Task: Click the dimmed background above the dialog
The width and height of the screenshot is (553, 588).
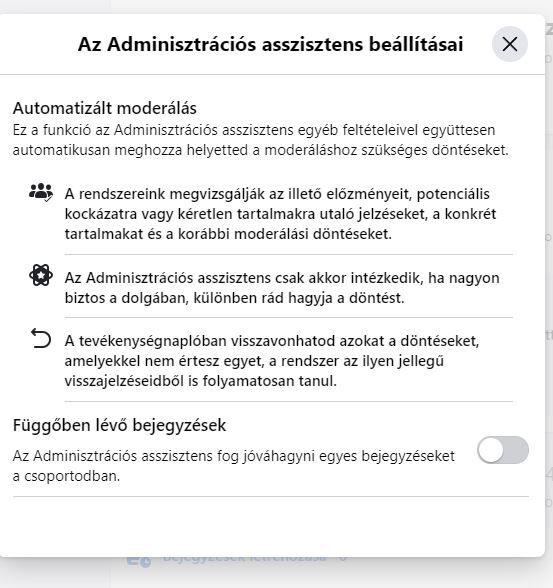Action: pos(276,6)
